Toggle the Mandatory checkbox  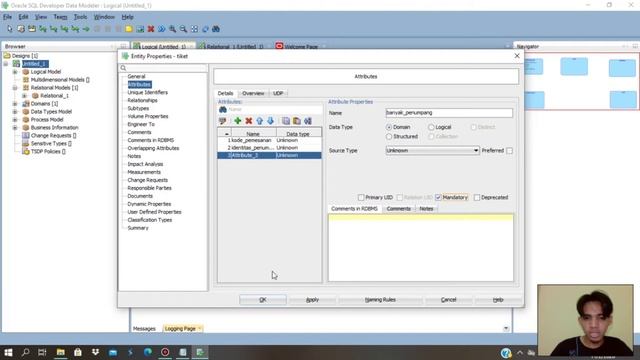point(438,198)
